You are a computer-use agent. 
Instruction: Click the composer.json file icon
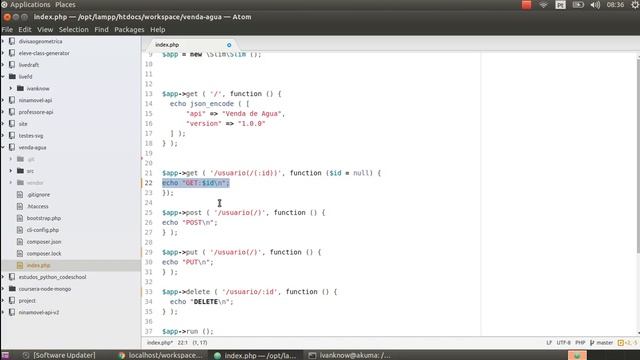tap(20, 242)
